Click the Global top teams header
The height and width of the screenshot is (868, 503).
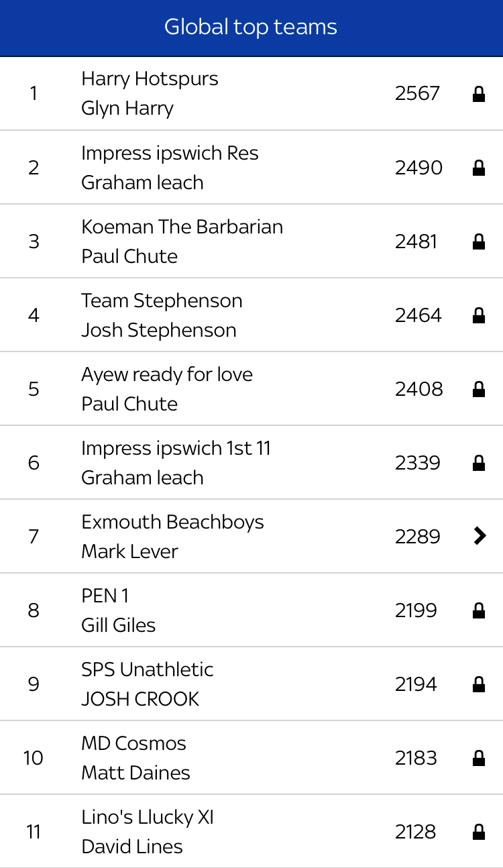pyautogui.click(x=251, y=28)
